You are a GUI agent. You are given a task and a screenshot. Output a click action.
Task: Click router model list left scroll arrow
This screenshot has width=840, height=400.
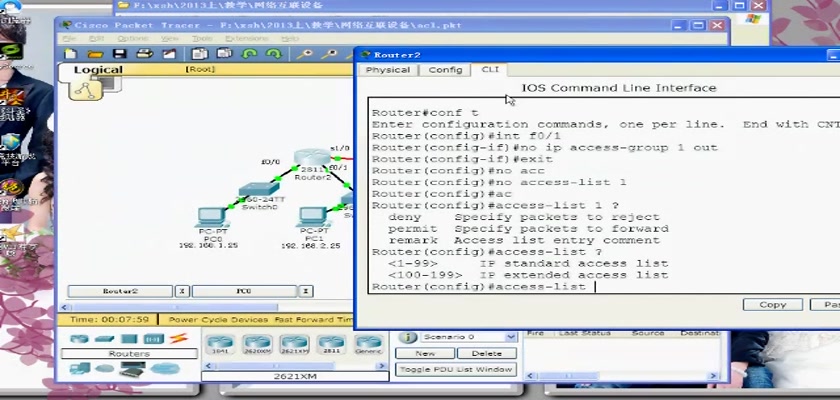pyautogui.click(x=208, y=366)
